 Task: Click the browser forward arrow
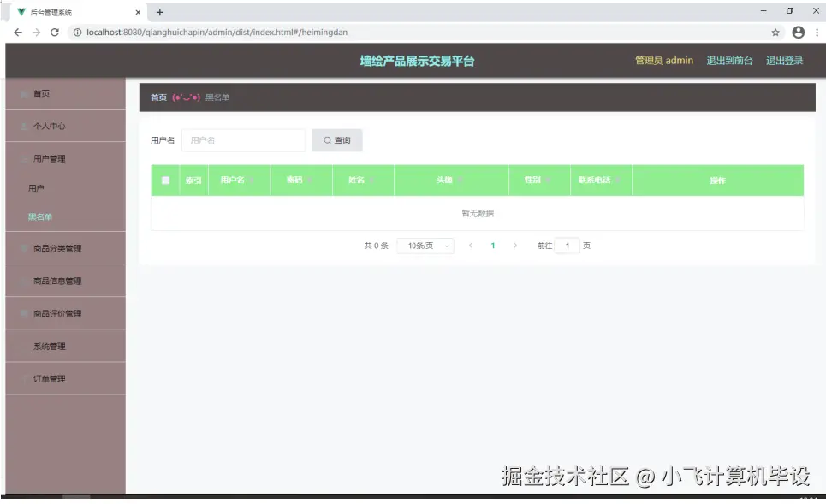point(36,33)
